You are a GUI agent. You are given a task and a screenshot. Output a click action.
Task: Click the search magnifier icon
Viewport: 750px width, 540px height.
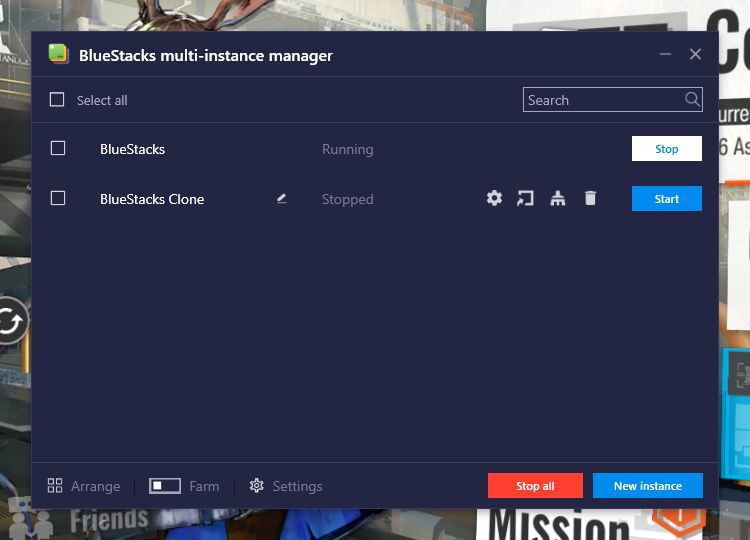[x=692, y=99]
